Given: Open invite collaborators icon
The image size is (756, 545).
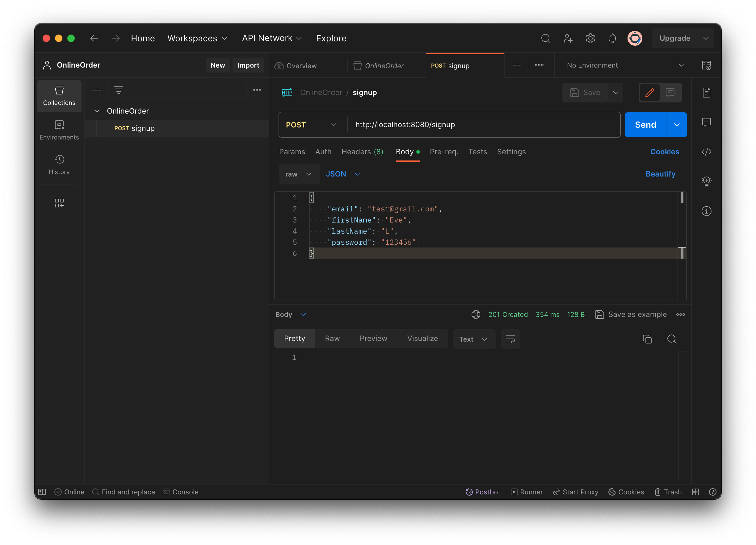Looking at the screenshot, I should pos(568,38).
